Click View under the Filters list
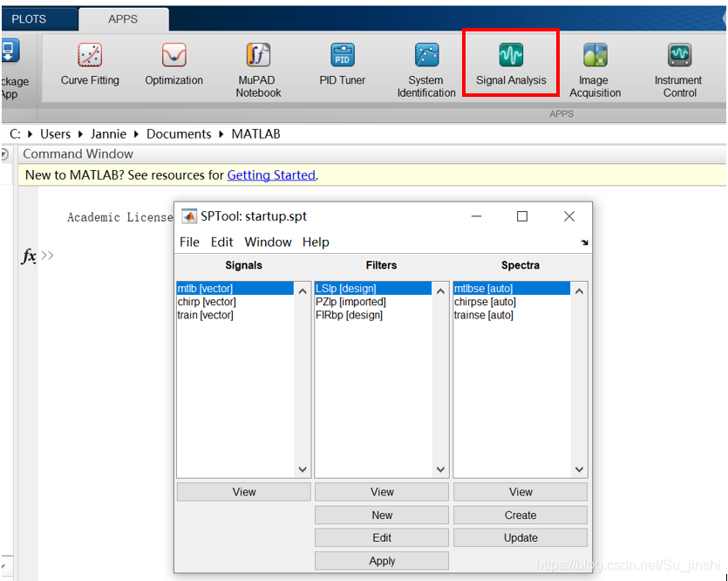 (382, 492)
